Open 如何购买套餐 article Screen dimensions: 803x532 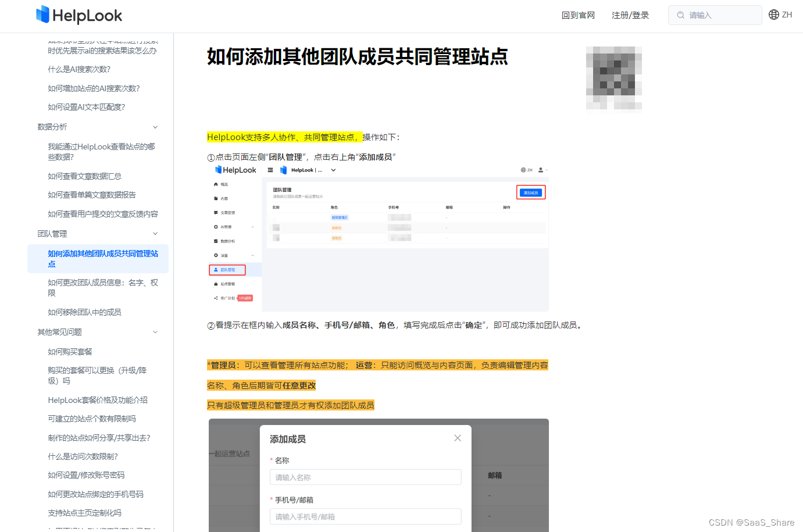tap(70, 352)
